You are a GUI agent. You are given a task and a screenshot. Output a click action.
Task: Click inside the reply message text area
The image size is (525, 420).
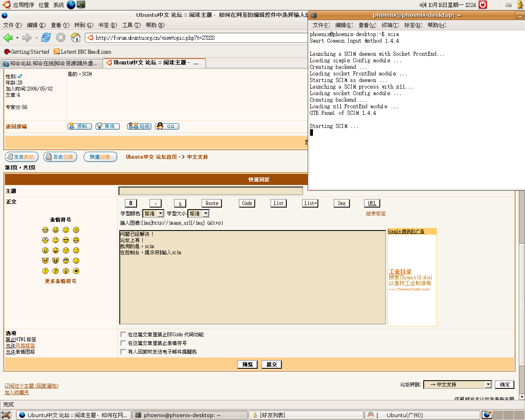pyautogui.click(x=253, y=277)
